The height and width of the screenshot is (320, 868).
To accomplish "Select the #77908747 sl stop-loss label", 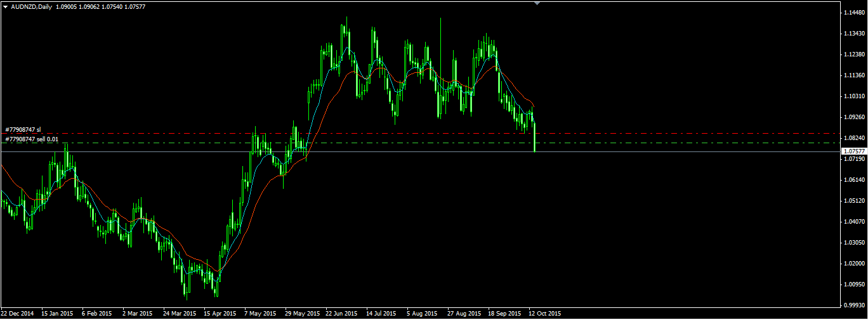I will 23,129.
